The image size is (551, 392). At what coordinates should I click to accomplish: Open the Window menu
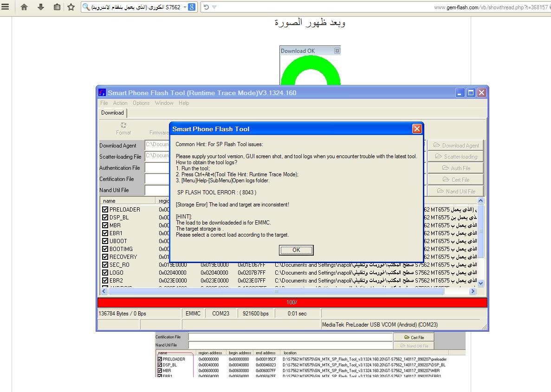[164, 103]
